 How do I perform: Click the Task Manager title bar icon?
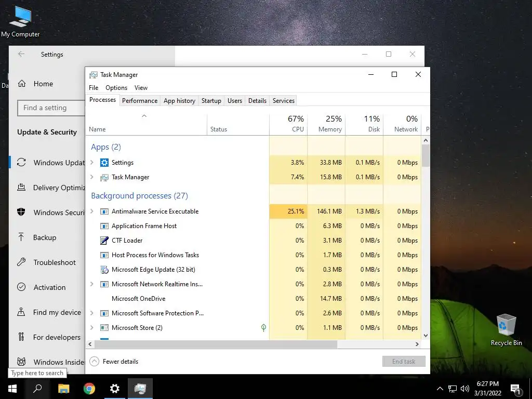93,75
